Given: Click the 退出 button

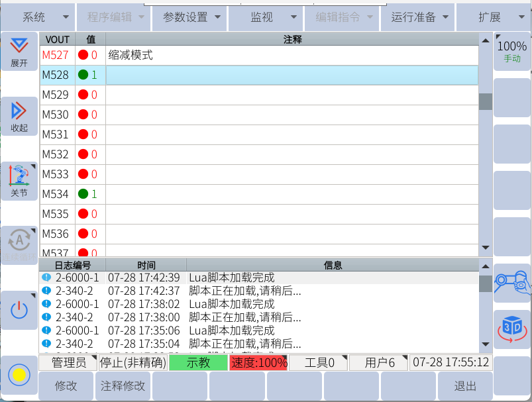Looking at the screenshot, I should (465, 386).
